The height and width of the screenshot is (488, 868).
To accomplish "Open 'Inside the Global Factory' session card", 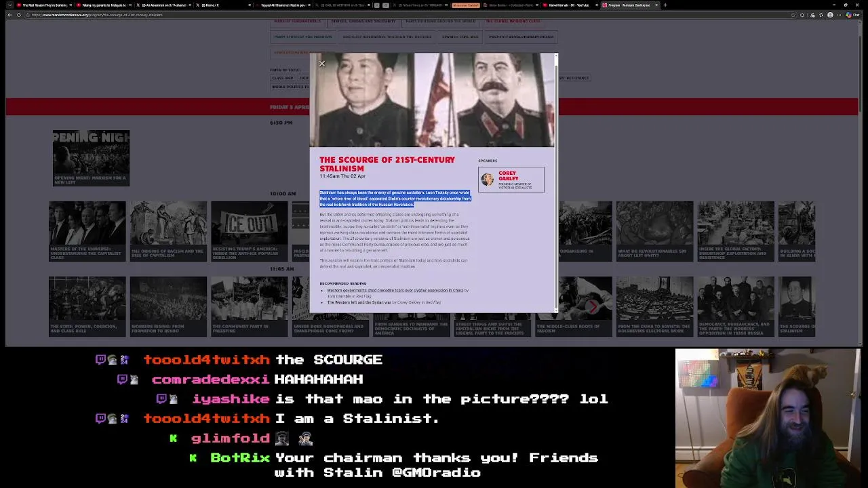I will click(x=736, y=231).
